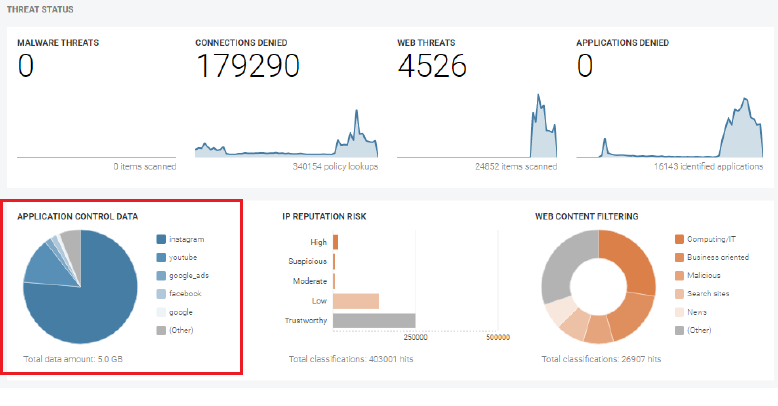Click the Web Threats sparkline chart
The image size is (778, 406).
point(478,135)
